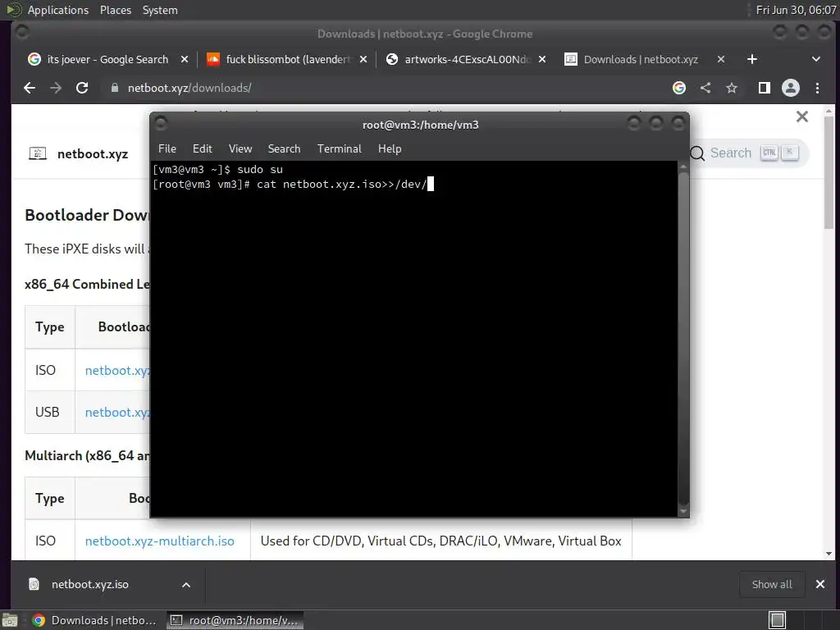Image resolution: width=840 pixels, height=630 pixels.
Task: Open the System menu
Action: click(160, 10)
